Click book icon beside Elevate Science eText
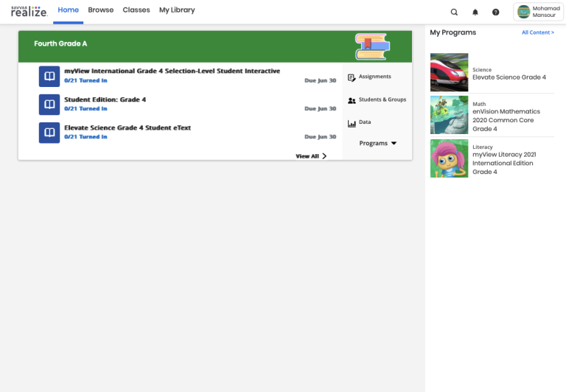Viewport: 566px width, 392px height. [49, 133]
